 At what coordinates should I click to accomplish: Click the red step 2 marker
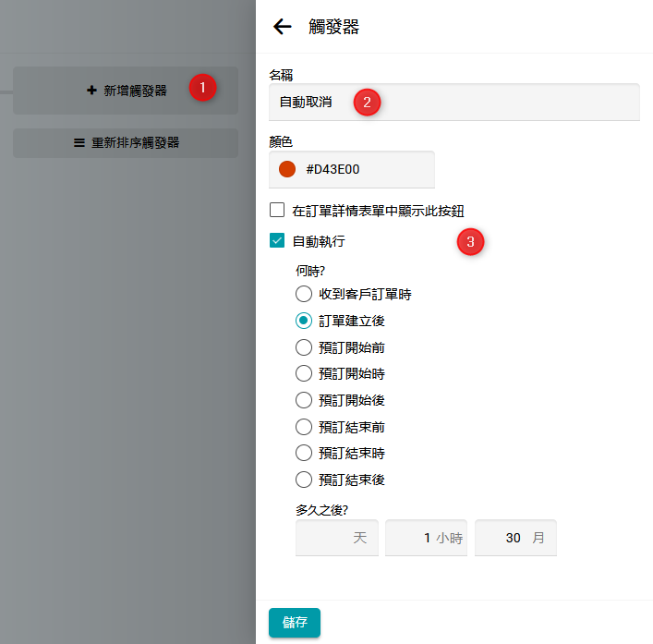pyautogui.click(x=367, y=103)
